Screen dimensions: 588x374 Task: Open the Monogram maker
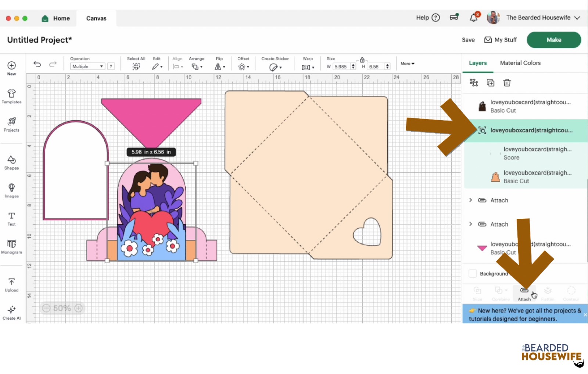tap(11, 246)
